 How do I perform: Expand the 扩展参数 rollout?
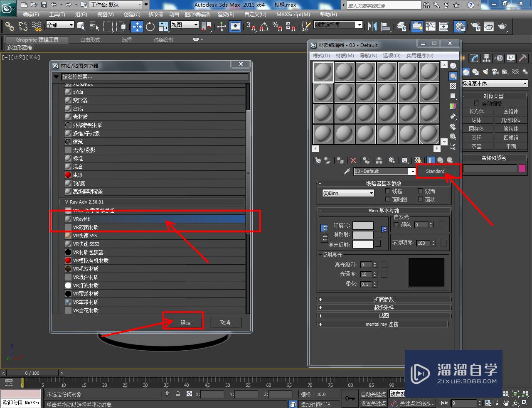coord(384,299)
